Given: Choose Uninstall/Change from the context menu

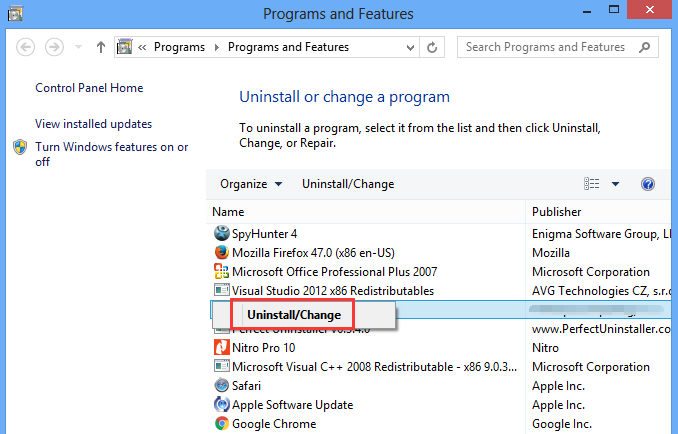Looking at the screenshot, I should pos(294,314).
